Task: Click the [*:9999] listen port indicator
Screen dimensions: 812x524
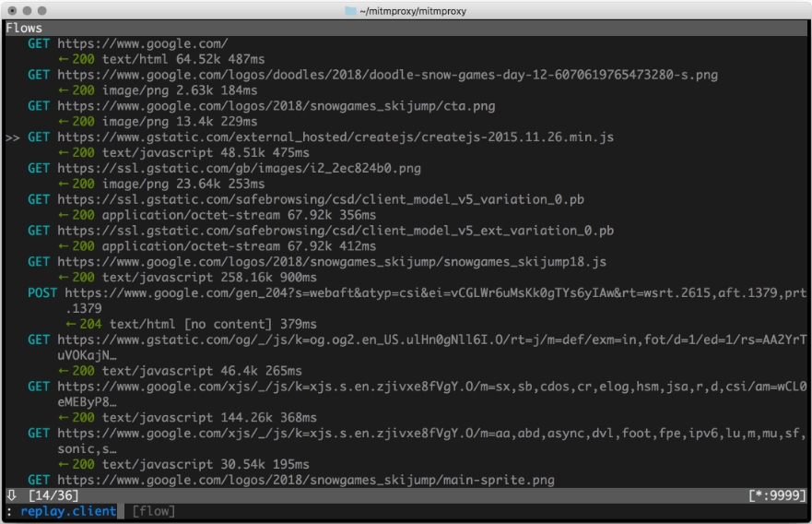Action: [x=777, y=495]
